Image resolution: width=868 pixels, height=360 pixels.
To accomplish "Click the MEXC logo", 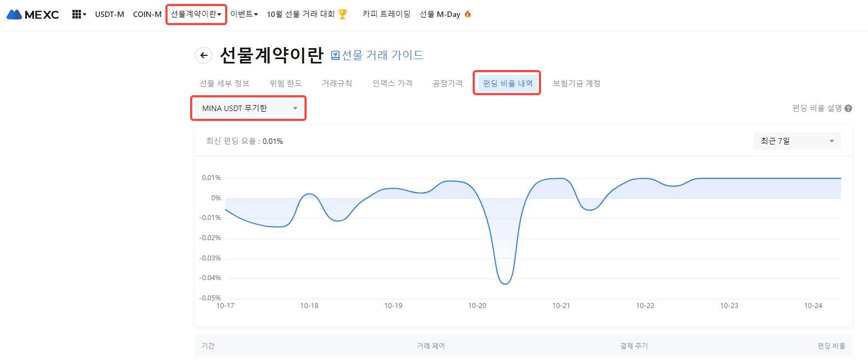I will point(33,14).
